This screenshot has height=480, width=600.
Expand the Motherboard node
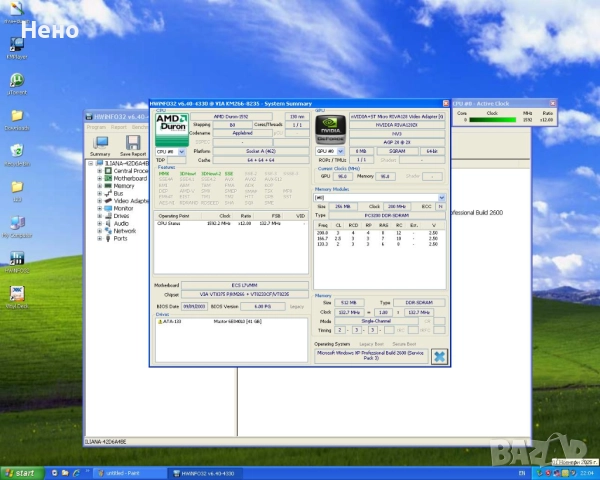pos(99,178)
